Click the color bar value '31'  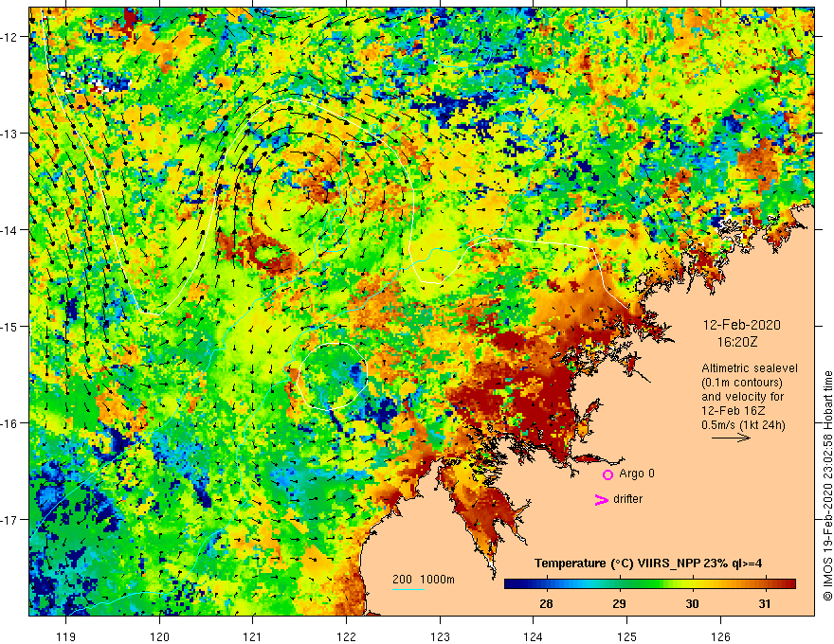pos(764,603)
